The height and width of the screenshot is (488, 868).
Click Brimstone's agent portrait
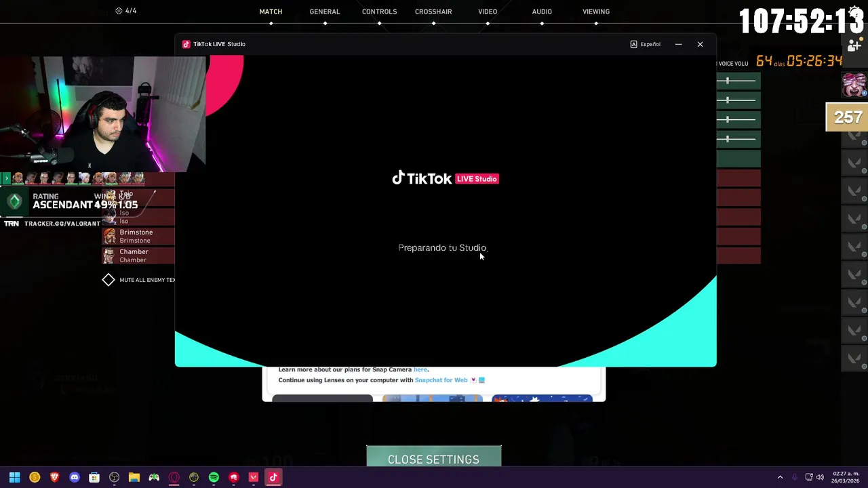pyautogui.click(x=109, y=236)
